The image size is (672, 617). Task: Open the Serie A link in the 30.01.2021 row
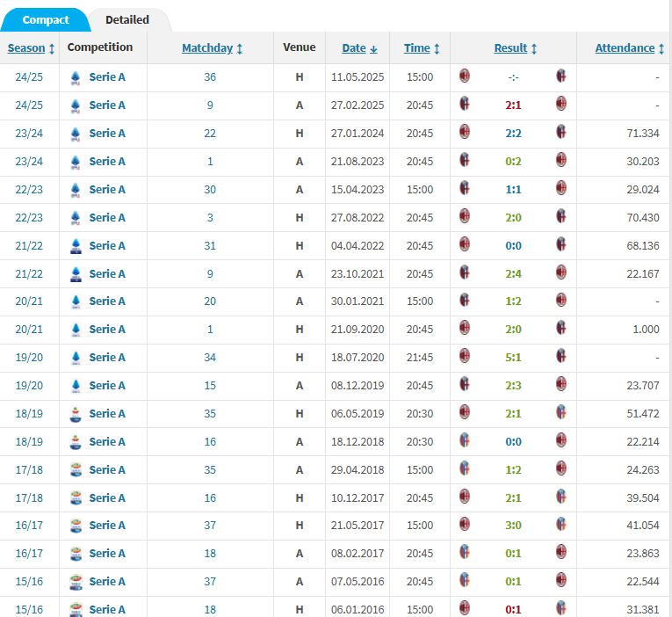pos(107,301)
